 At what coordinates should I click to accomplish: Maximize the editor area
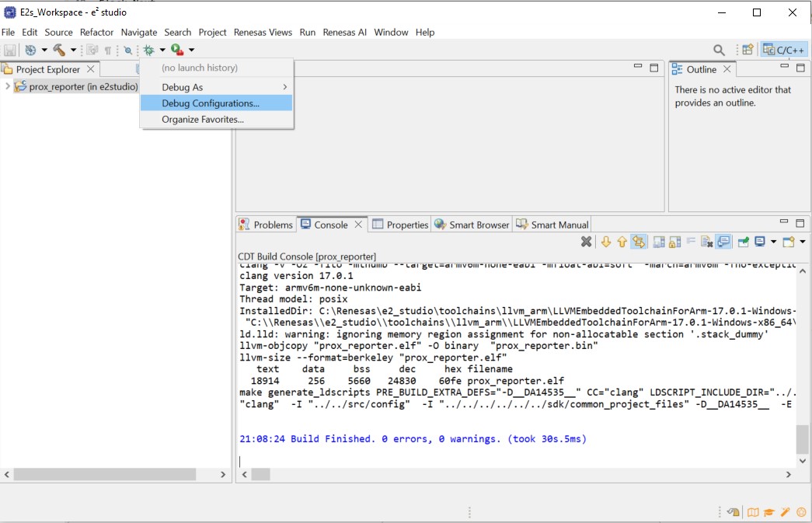coord(654,68)
